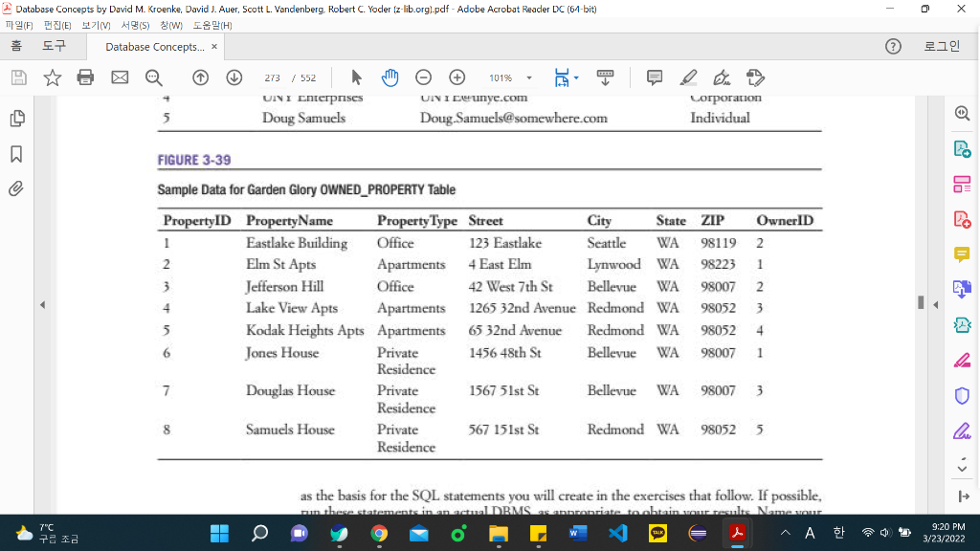Click the 로그인 link

(945, 45)
